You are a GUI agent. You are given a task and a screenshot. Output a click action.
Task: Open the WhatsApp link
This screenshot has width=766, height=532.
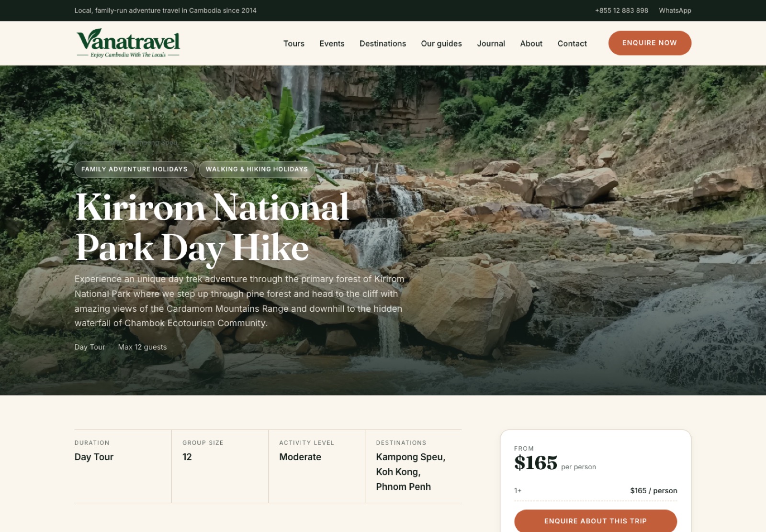675,11
